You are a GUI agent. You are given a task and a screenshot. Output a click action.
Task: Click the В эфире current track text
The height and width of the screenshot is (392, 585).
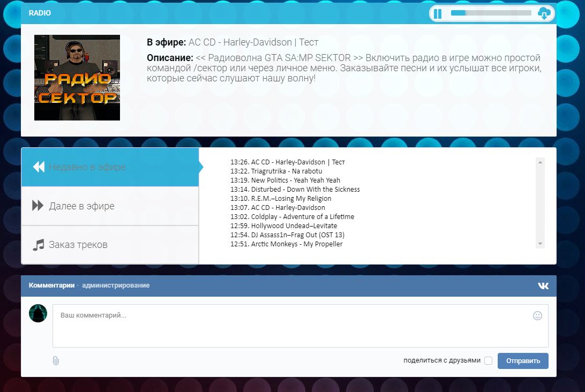(x=232, y=42)
